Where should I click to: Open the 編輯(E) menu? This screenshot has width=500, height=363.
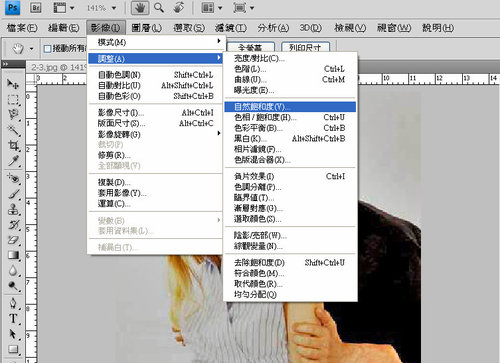pyautogui.click(x=63, y=28)
